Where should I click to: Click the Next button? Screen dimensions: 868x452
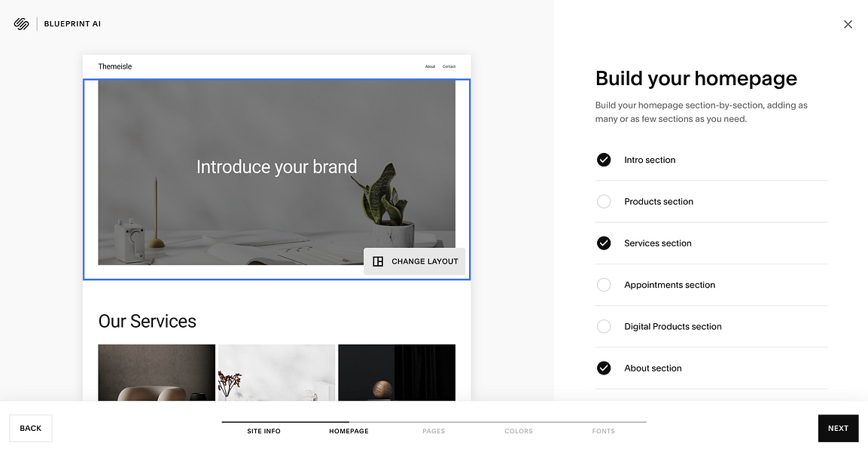tap(838, 428)
